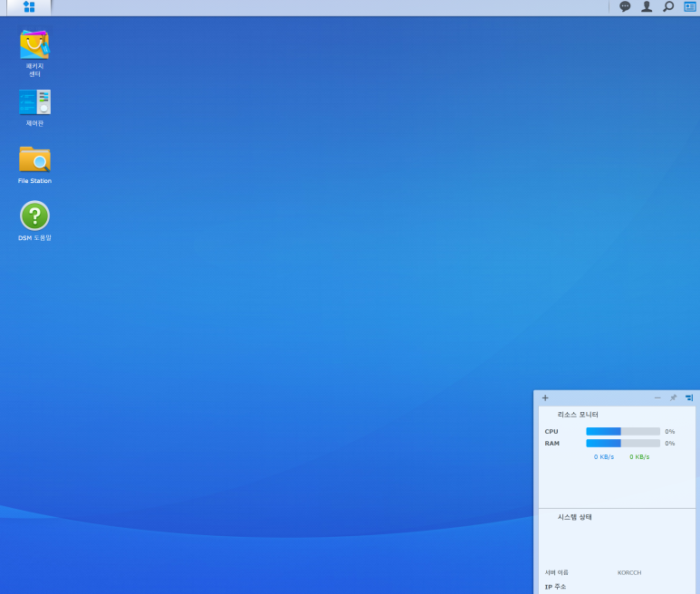Click the RAM label in resource monitor
Screen dimensions: 700x594
click(x=551, y=443)
